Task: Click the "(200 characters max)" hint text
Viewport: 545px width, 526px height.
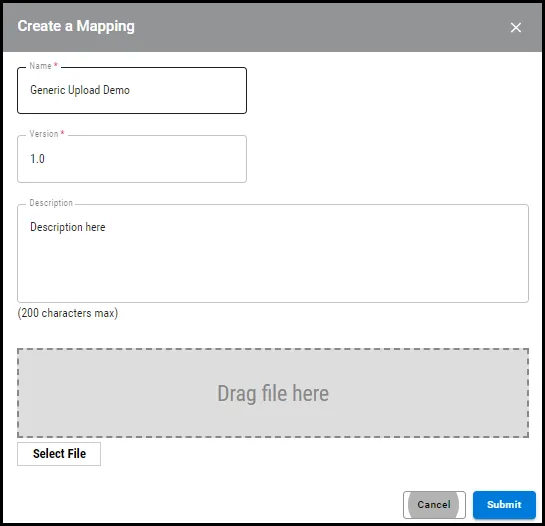Action: click(x=68, y=313)
